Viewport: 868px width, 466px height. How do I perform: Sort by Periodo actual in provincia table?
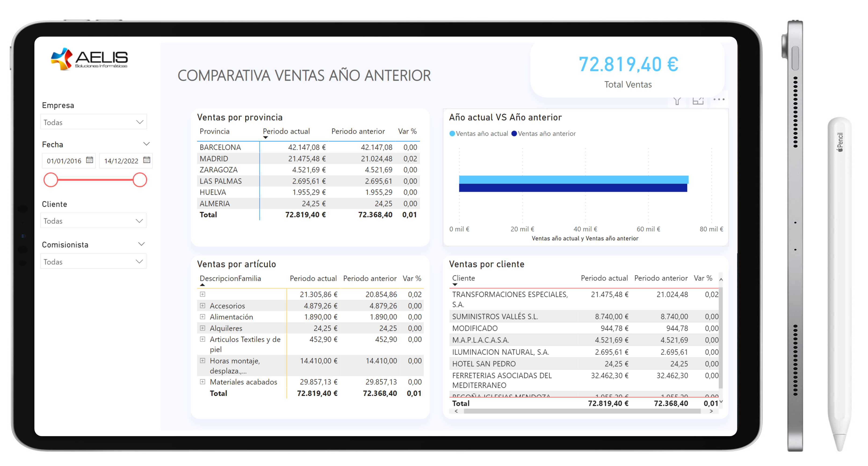[286, 131]
